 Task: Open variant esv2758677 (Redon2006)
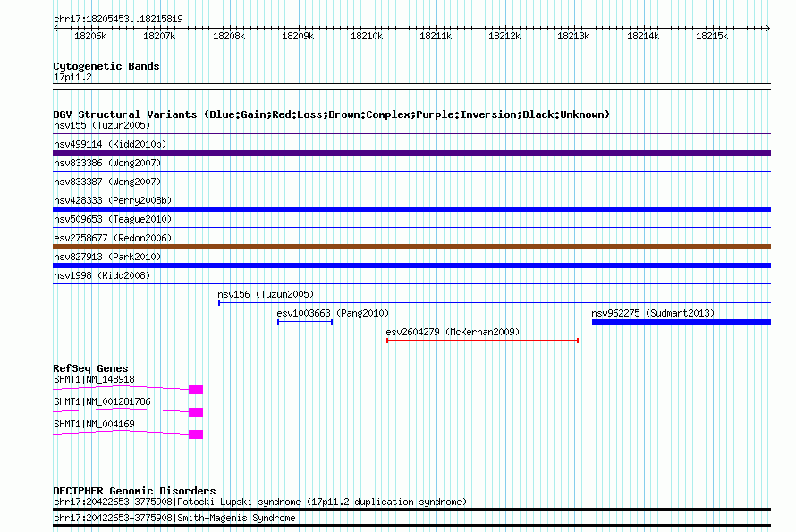(113, 238)
